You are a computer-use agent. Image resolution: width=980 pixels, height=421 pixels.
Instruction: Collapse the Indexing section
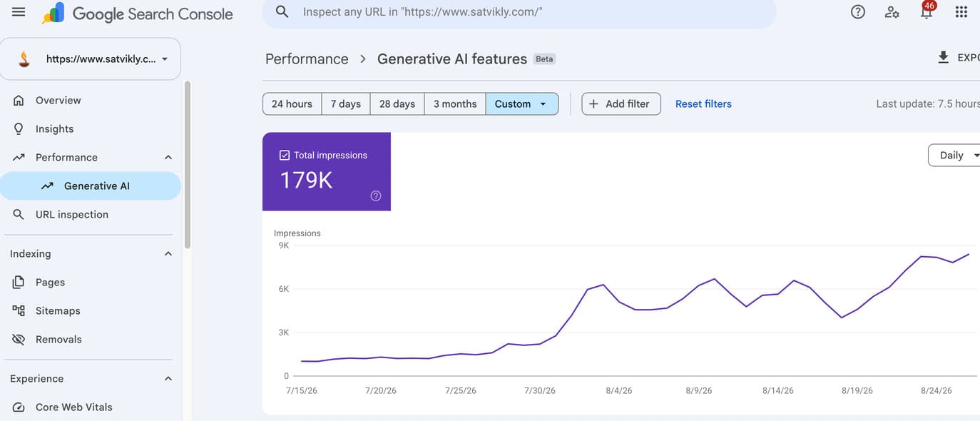tap(168, 253)
